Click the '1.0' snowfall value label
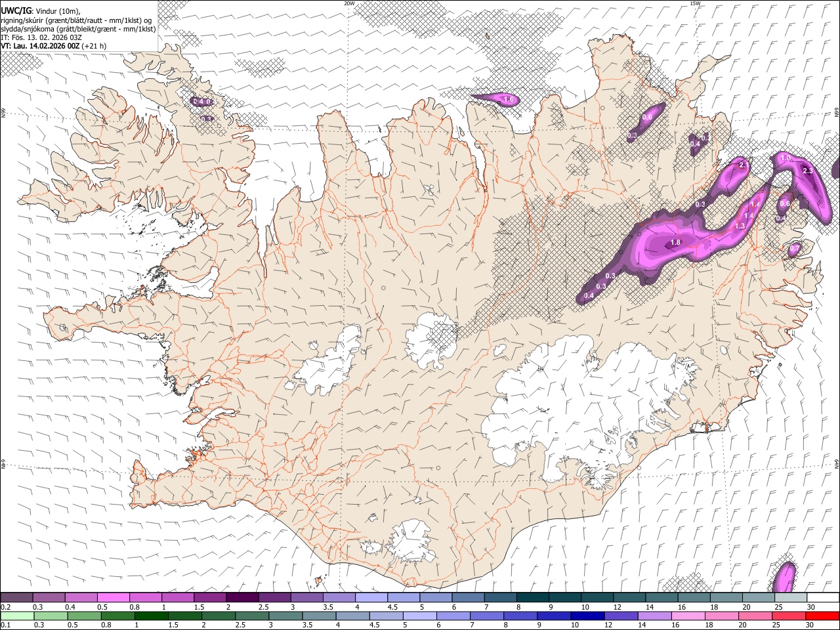 point(785,159)
